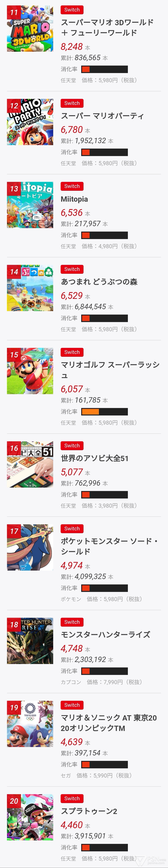Click the Switch tag above マリオ&ソニック
This screenshot has height=868, width=168.
(x=72, y=705)
